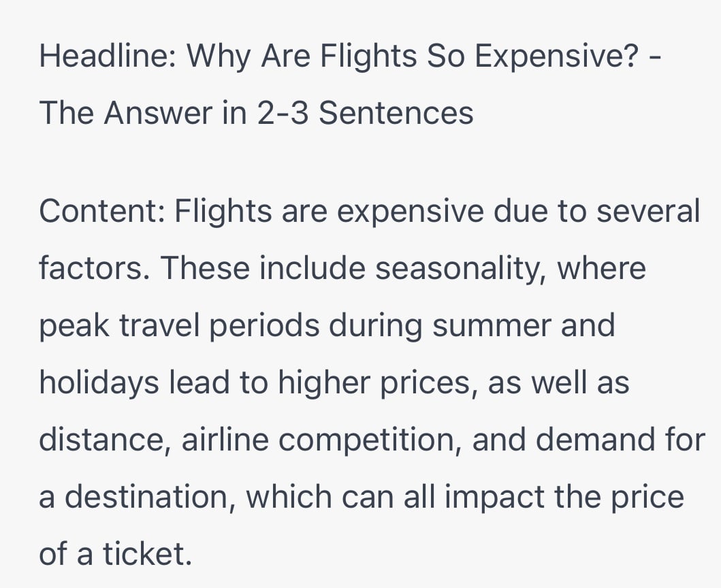Click the word "Expensive?" in the headline

click(x=557, y=55)
